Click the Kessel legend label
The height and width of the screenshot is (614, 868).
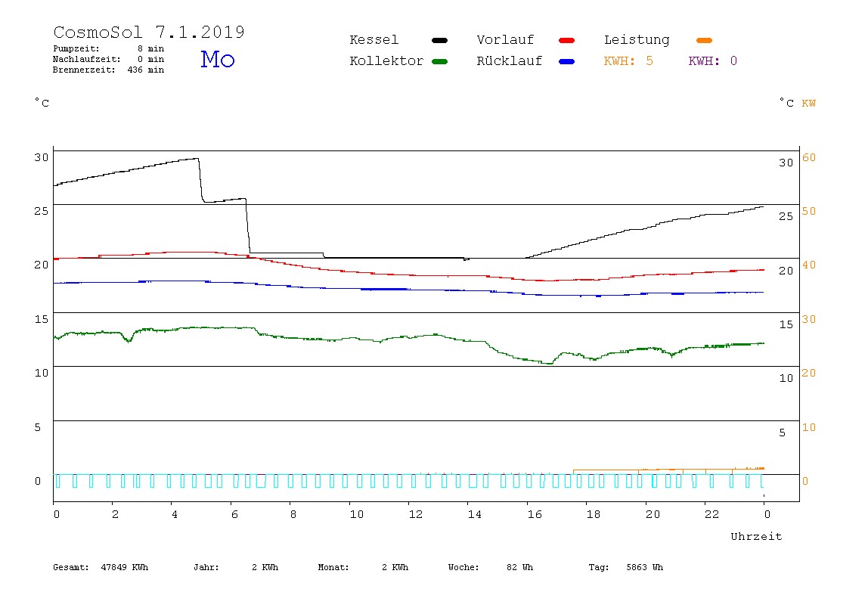374,40
